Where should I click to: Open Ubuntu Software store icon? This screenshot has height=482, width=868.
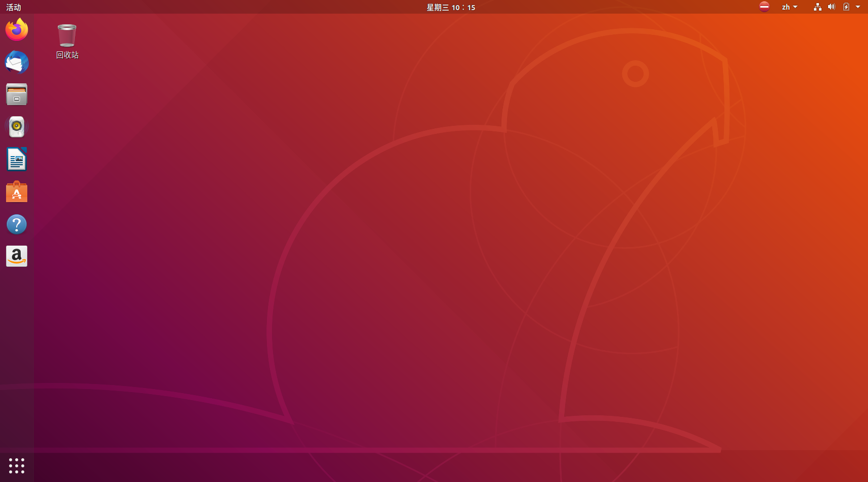[x=17, y=192]
